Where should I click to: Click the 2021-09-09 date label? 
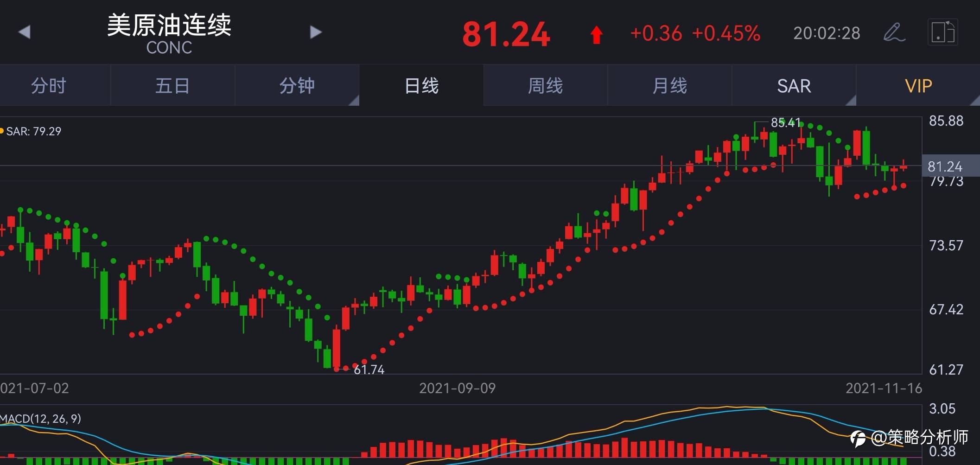tap(457, 388)
